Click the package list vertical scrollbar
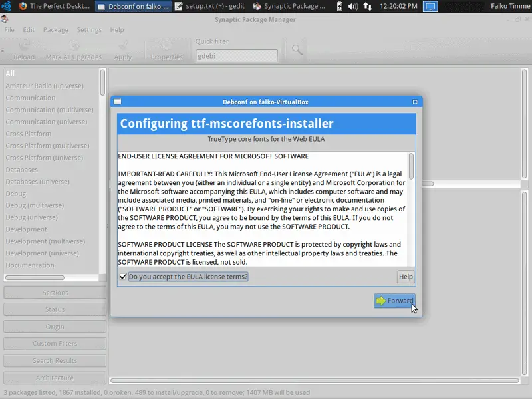 point(524,124)
